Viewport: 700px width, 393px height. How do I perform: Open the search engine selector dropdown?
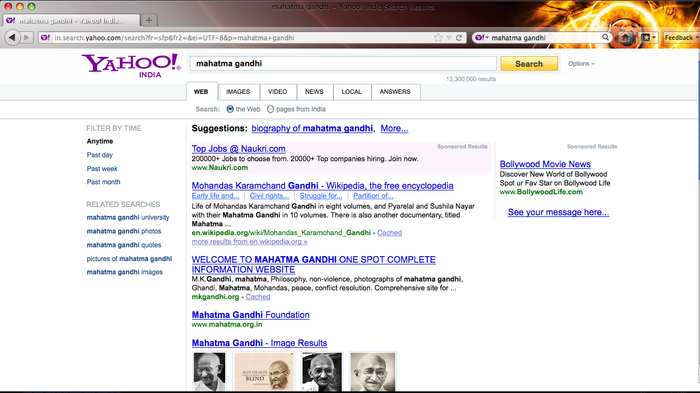(x=482, y=38)
